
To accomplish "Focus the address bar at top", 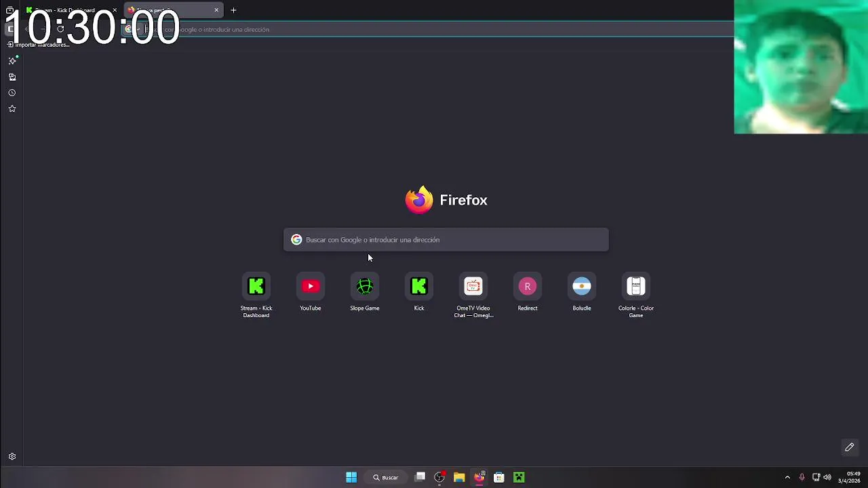I will (427, 29).
